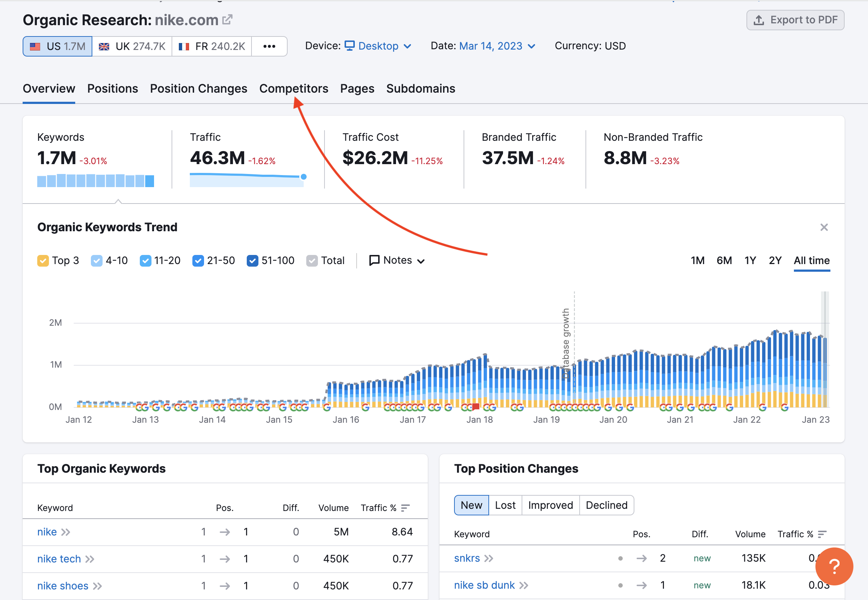Set chart range to 1M
Screen dimensions: 868x600
(x=698, y=260)
